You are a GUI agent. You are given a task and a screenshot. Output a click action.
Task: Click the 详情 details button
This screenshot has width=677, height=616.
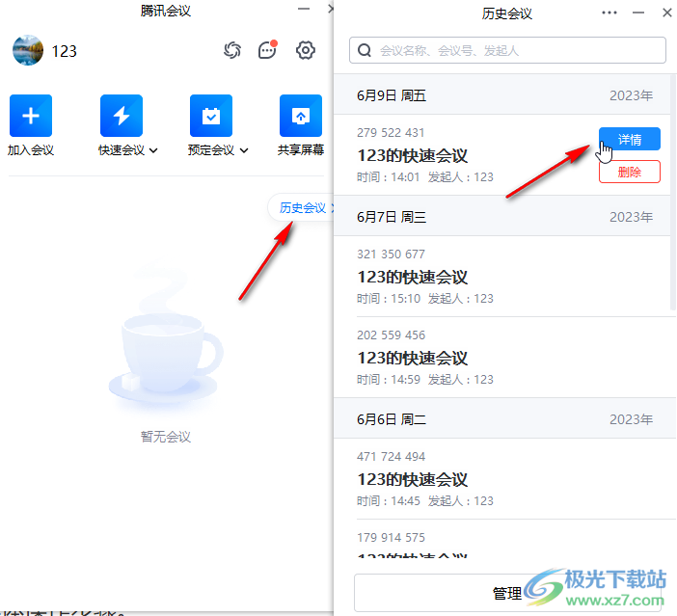(630, 139)
